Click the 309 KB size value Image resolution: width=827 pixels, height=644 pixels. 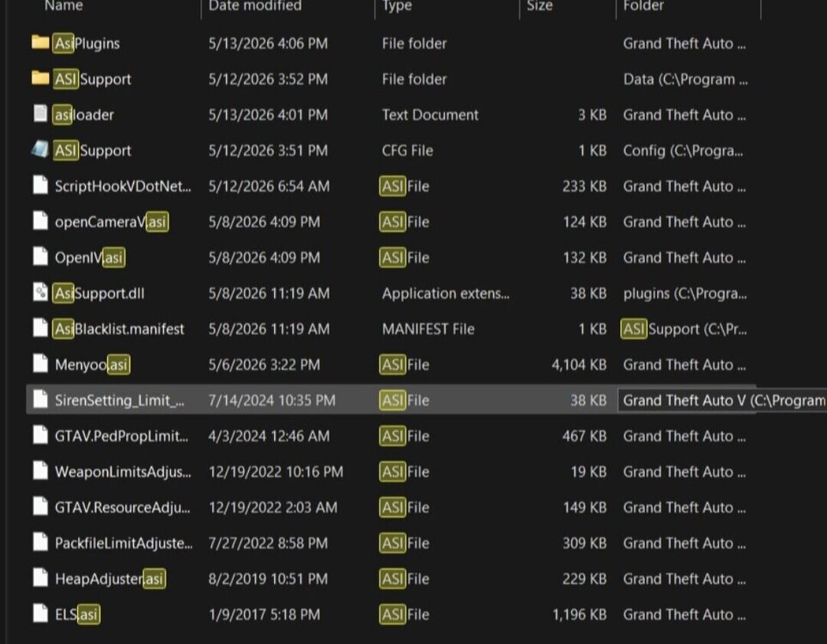pos(584,544)
